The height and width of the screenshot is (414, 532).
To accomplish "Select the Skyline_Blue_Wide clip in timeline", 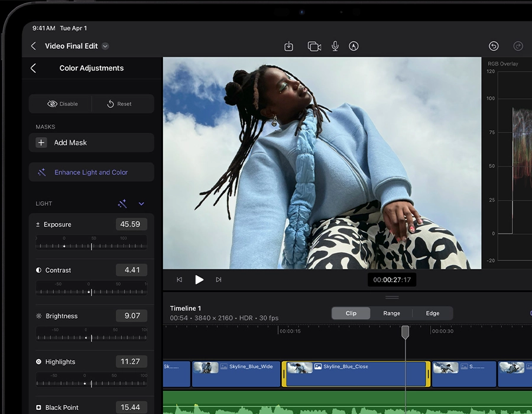I will (x=235, y=374).
